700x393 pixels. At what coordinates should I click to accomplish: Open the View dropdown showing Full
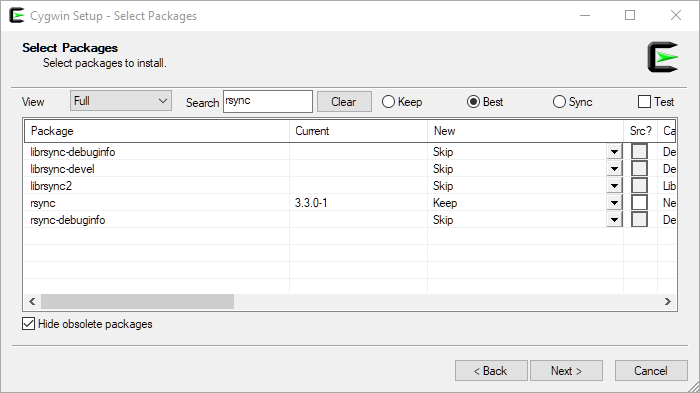121,101
